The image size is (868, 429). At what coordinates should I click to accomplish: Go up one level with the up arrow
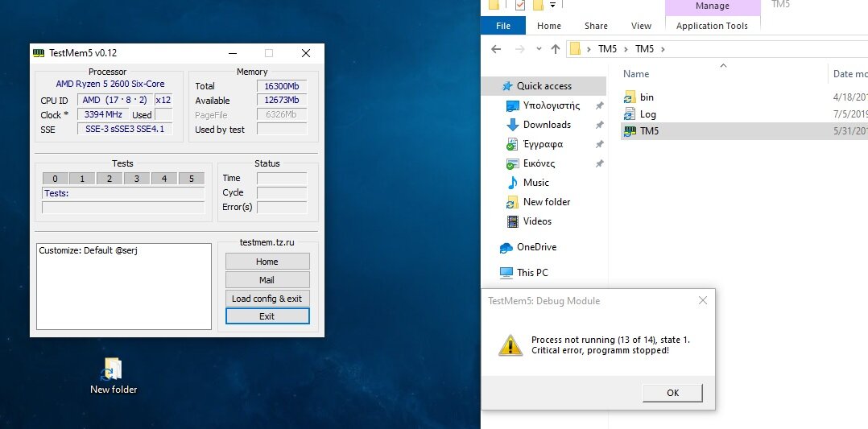point(556,49)
